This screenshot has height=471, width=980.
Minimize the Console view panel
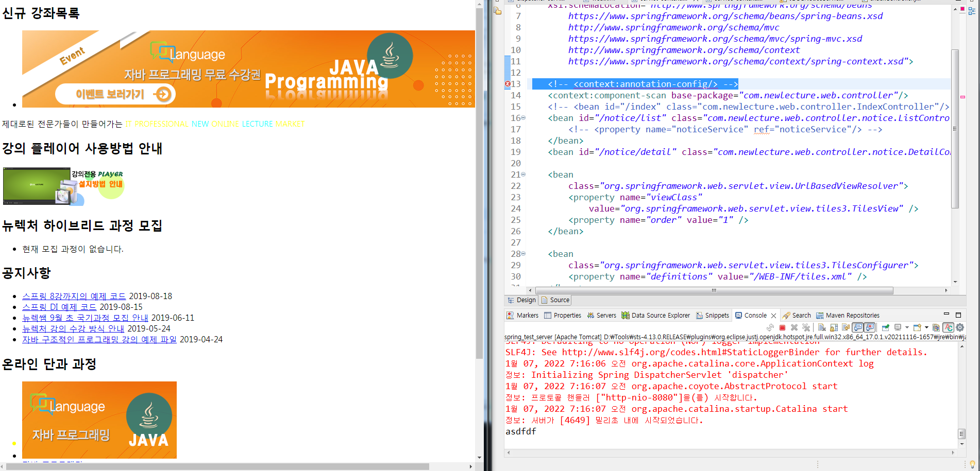coord(946,314)
